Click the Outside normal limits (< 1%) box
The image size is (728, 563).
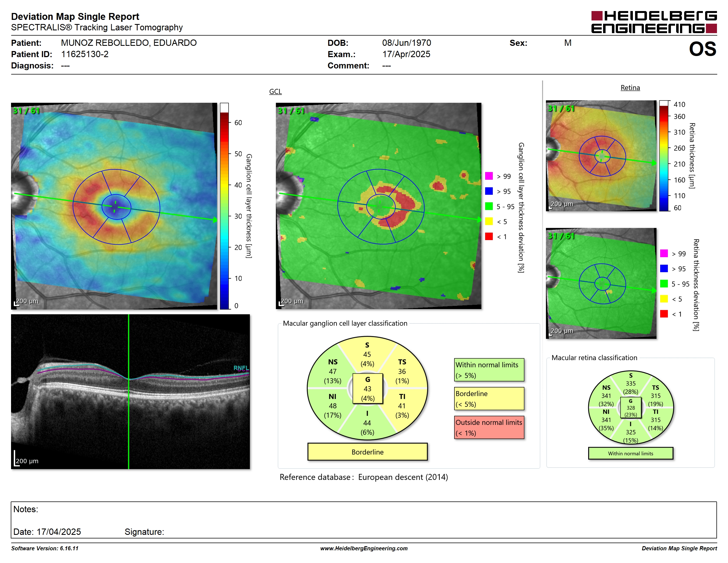click(489, 427)
